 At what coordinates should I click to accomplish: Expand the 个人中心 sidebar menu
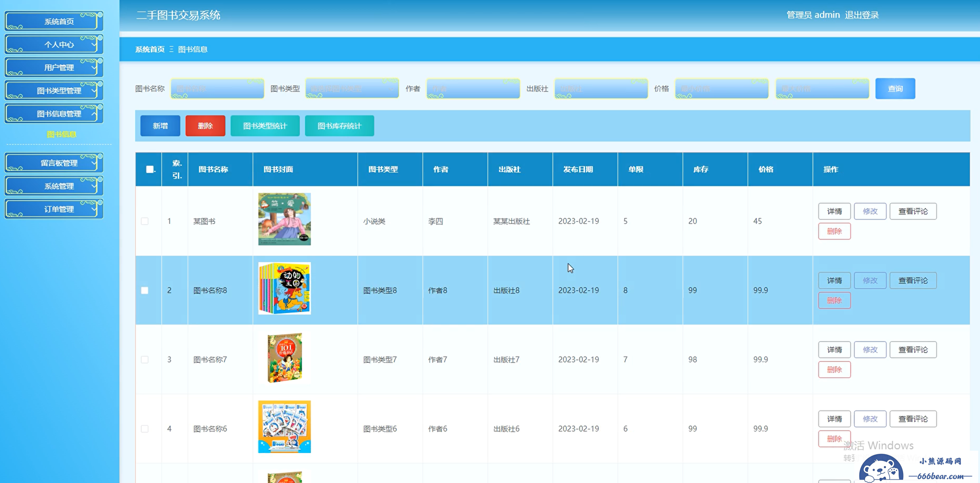coord(54,45)
